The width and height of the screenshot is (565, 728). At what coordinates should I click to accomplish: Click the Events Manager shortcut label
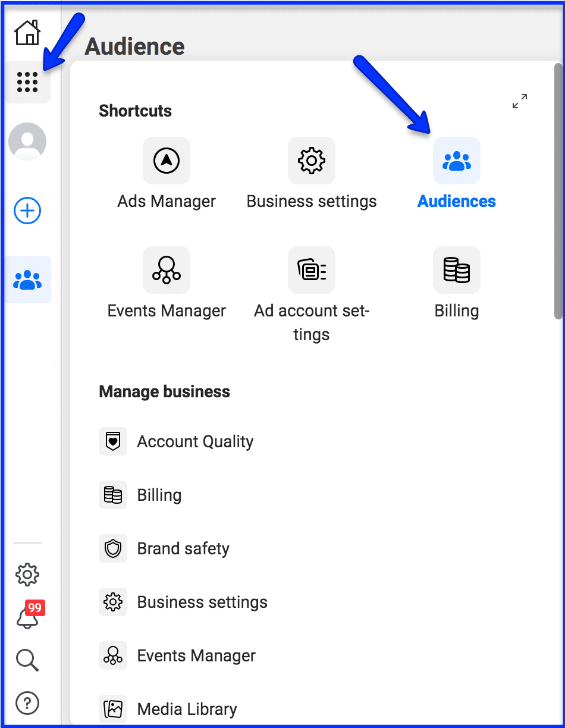point(167,311)
